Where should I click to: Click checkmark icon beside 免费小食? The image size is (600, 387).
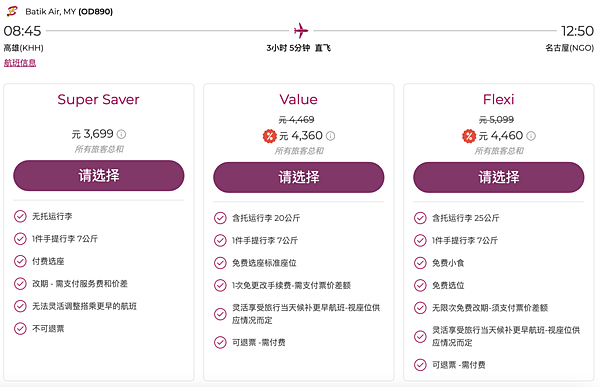(420, 263)
